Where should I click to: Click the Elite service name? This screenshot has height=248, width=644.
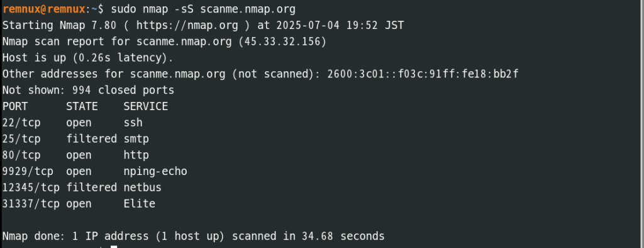click(140, 204)
